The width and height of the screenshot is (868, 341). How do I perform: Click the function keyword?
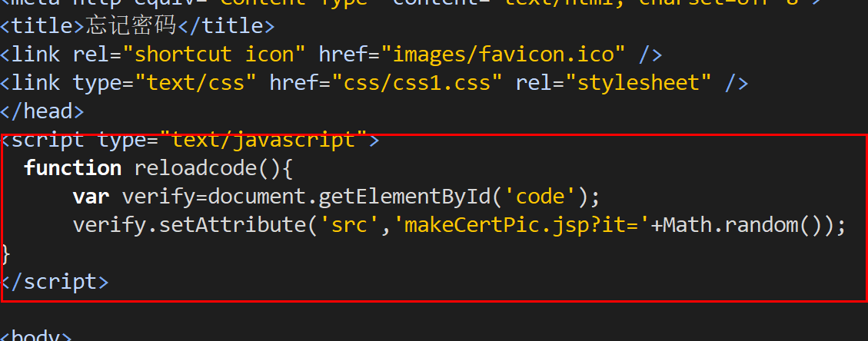point(72,168)
